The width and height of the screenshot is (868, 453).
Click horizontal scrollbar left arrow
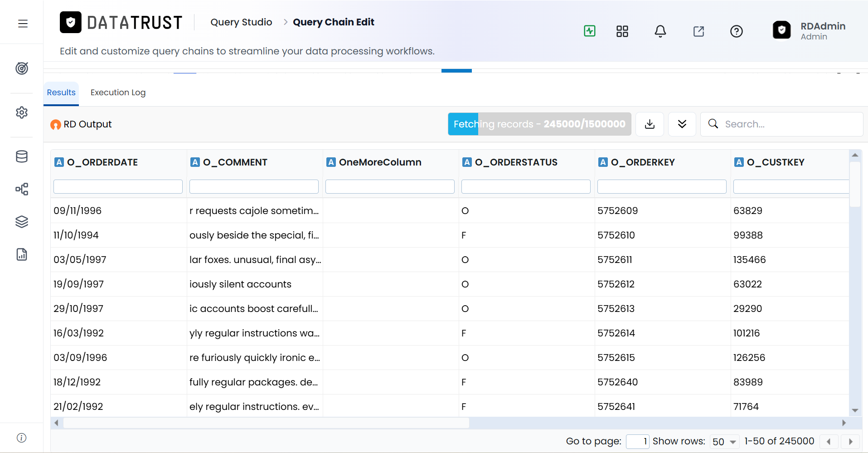(x=56, y=423)
